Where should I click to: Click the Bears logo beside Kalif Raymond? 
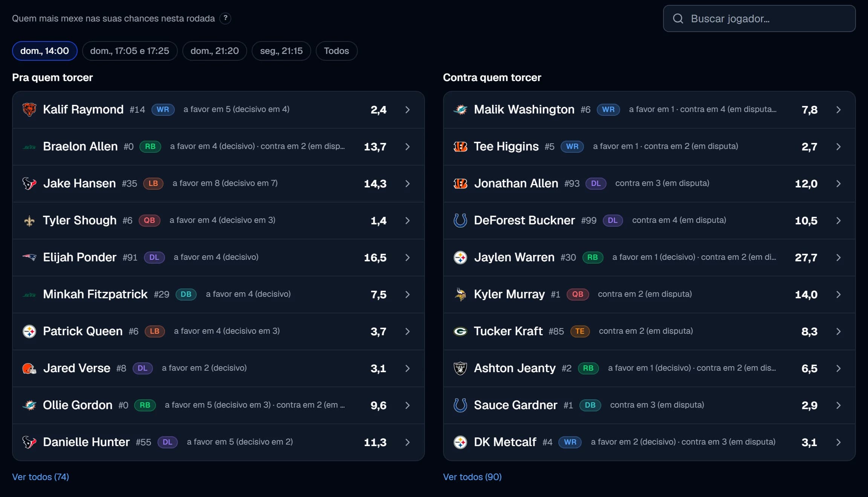click(29, 109)
